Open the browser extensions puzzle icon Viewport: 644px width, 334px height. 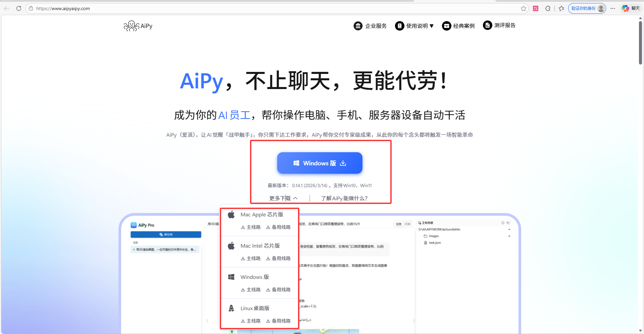548,8
